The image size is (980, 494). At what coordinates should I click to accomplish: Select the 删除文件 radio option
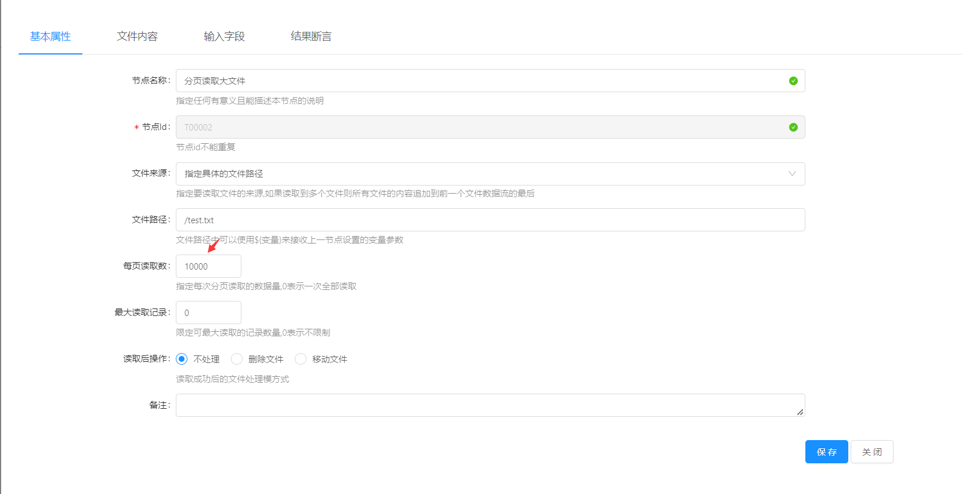(237, 359)
